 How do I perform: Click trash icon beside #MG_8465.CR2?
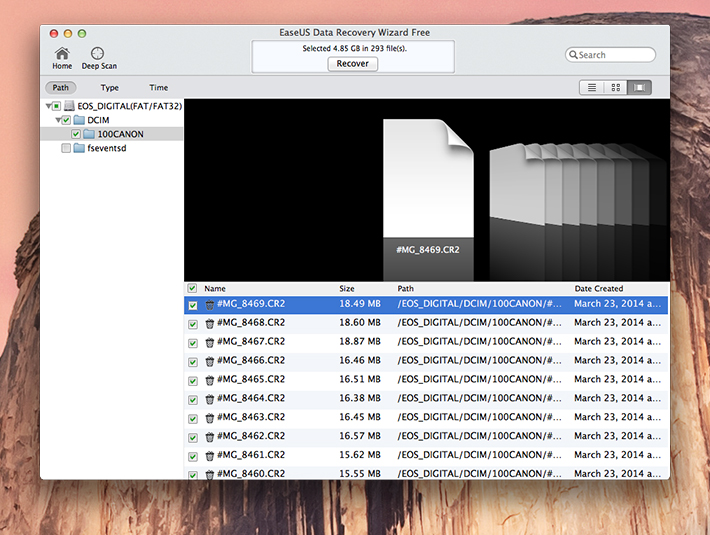pyautogui.click(x=210, y=381)
